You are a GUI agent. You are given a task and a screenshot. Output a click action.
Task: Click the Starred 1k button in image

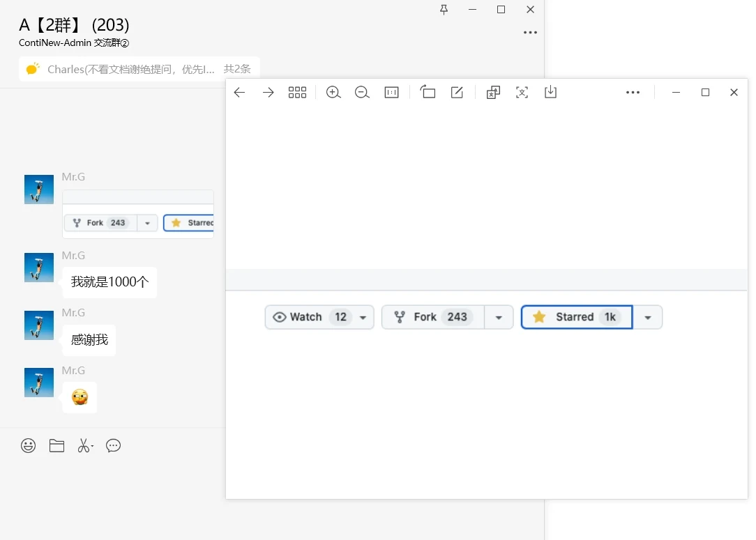577,317
